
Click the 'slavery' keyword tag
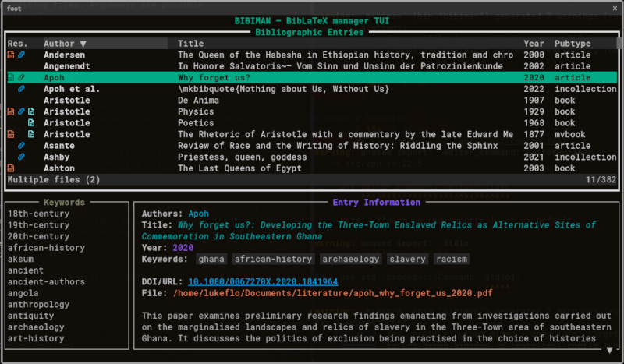(x=407, y=259)
